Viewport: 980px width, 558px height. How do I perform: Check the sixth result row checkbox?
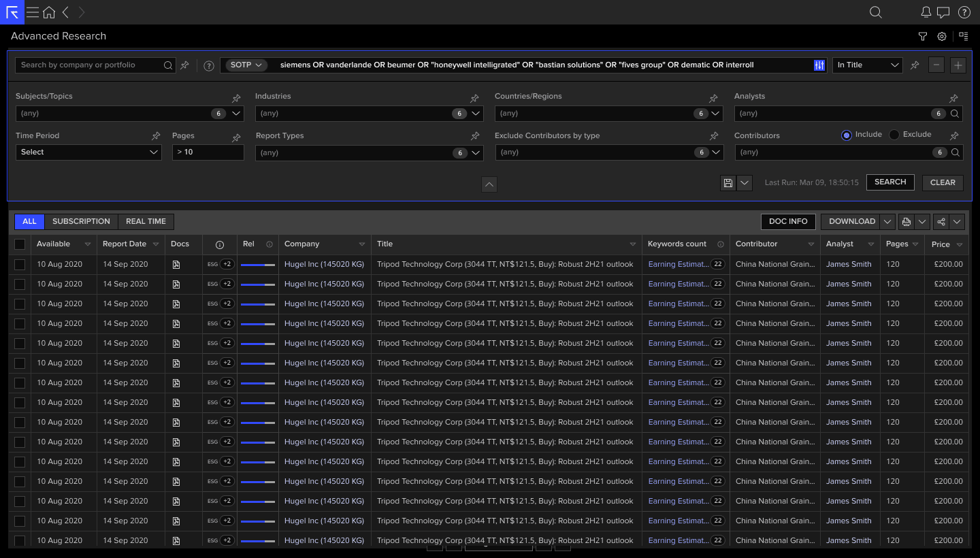pos(20,363)
